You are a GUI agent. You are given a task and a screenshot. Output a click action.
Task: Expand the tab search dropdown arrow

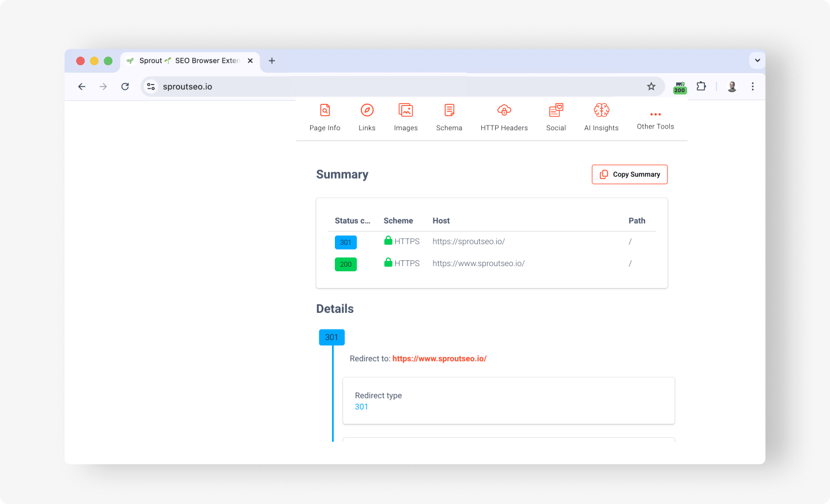[x=757, y=60]
